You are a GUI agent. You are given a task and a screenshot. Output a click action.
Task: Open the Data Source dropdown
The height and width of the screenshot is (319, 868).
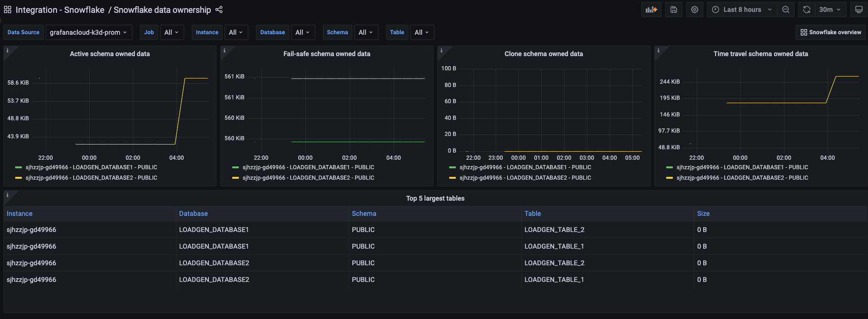tap(88, 32)
